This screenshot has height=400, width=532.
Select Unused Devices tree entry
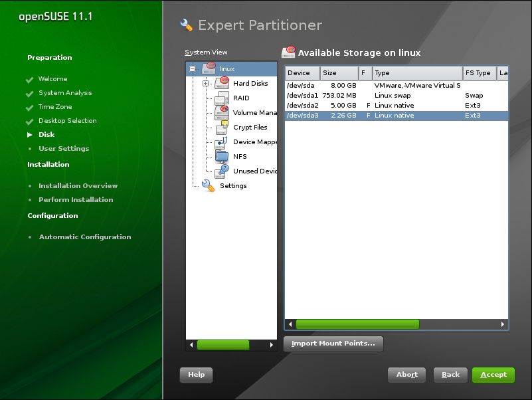[255, 171]
